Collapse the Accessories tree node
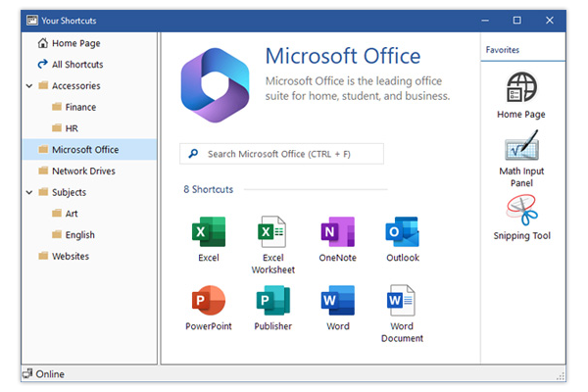 [29, 86]
